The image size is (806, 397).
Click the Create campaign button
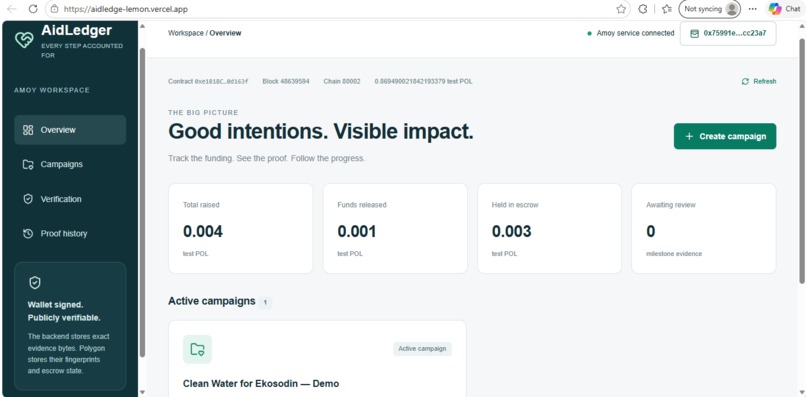click(725, 136)
